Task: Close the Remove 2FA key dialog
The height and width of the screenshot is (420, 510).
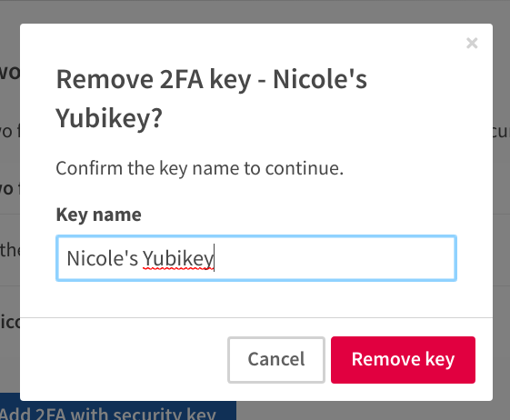Action: [x=472, y=43]
